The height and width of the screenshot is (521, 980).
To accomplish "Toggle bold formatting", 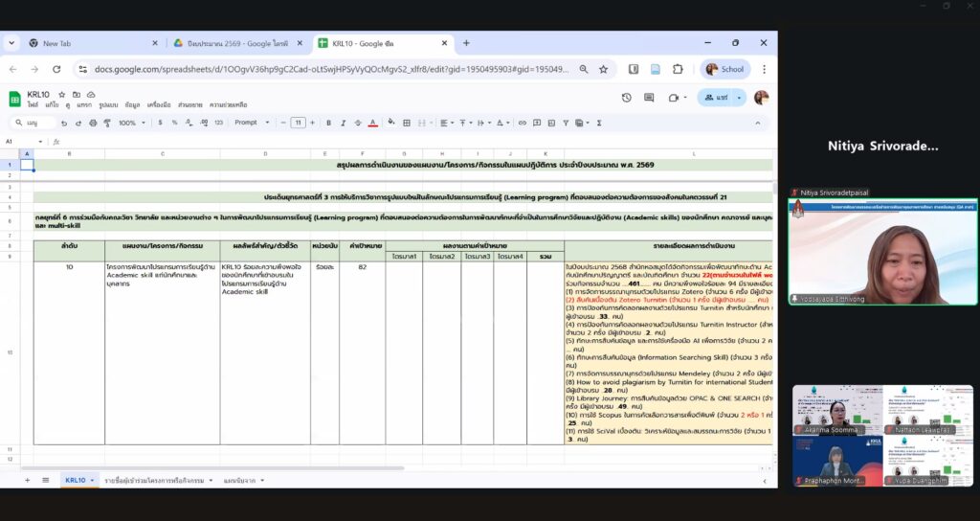I will tap(325, 123).
